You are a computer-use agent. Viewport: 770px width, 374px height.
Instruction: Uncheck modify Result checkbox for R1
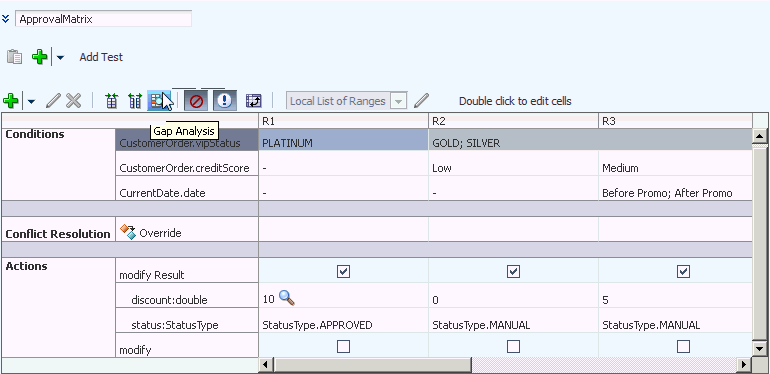click(344, 271)
